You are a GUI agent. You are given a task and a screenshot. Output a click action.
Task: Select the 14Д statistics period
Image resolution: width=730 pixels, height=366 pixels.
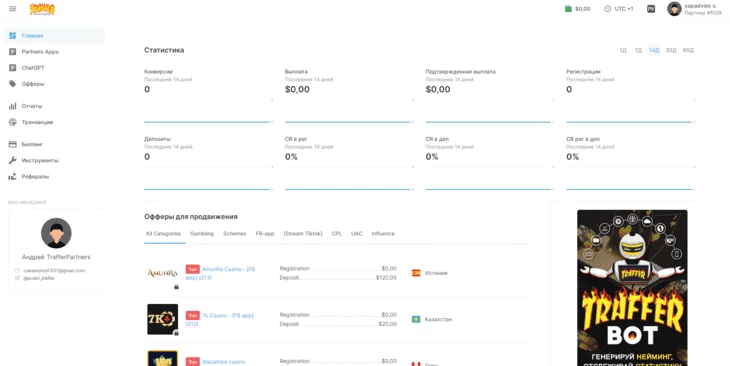point(654,50)
